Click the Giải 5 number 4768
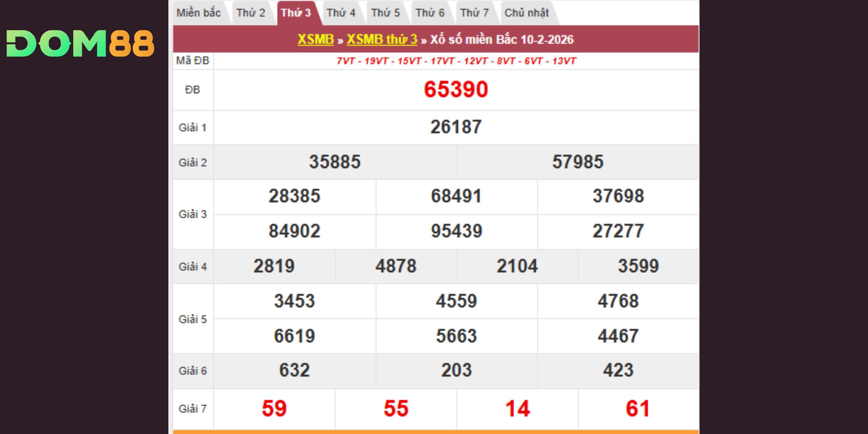Image resolution: width=868 pixels, height=434 pixels. 618,301
